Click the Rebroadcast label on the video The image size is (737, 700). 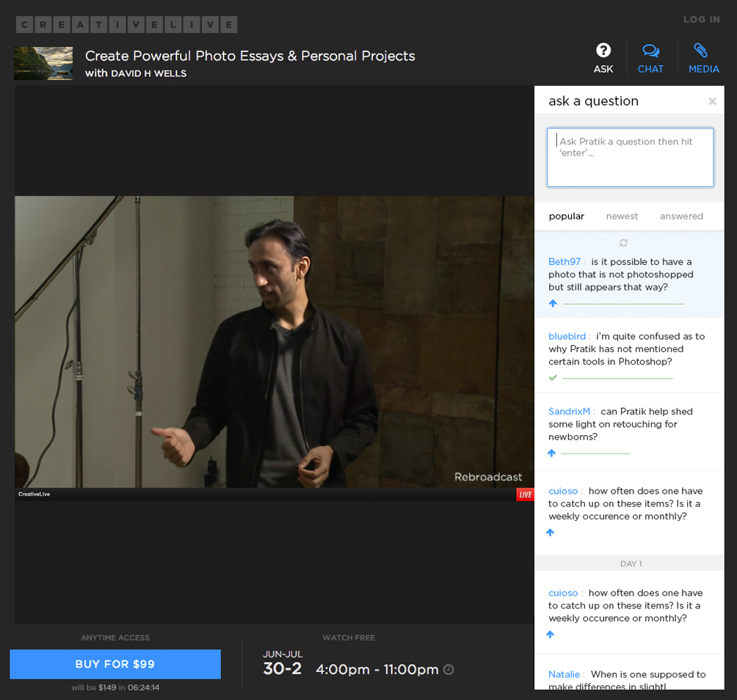488,477
